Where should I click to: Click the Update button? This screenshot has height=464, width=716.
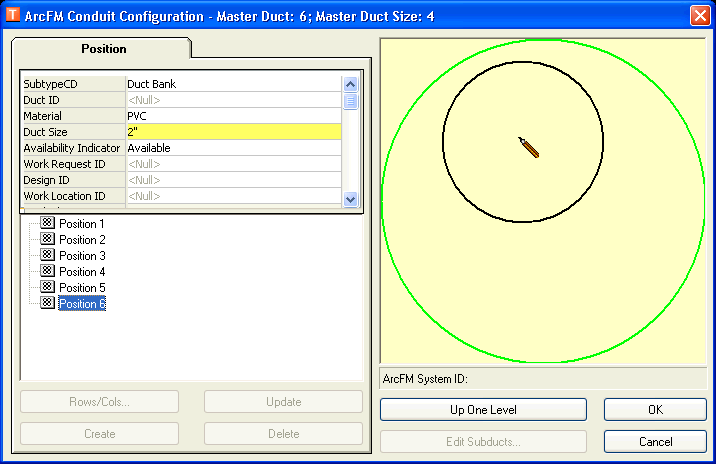click(x=284, y=402)
